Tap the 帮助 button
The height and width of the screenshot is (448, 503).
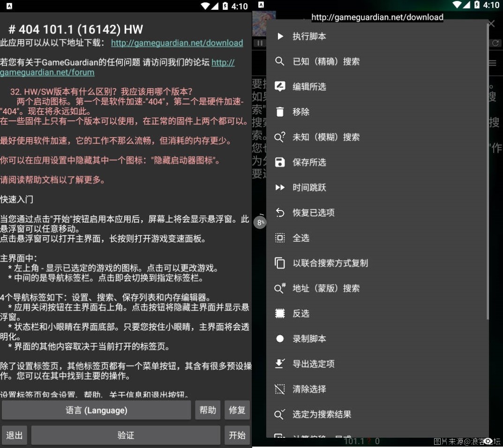pyautogui.click(x=208, y=410)
